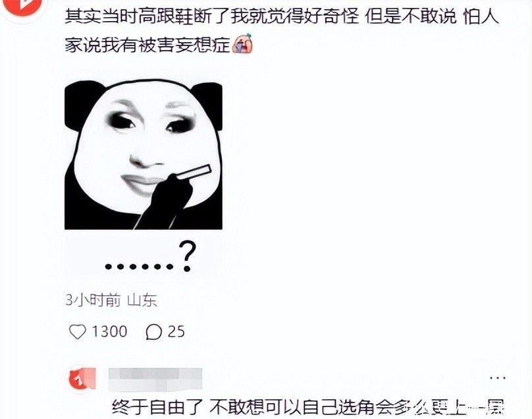This screenshot has width=532, height=419.
Task: Open the blurred username of the reply author
Action: click(155, 379)
